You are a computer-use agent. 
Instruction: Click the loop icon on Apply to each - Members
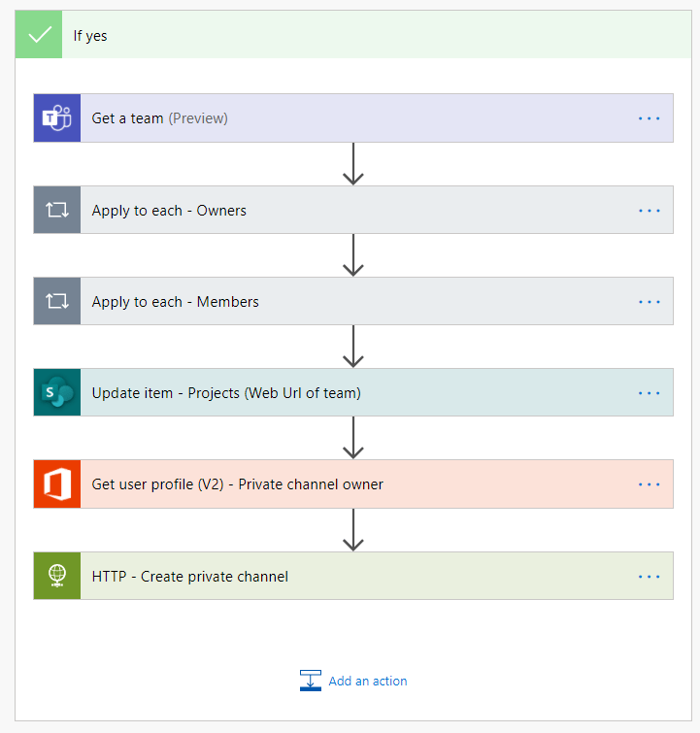57,301
